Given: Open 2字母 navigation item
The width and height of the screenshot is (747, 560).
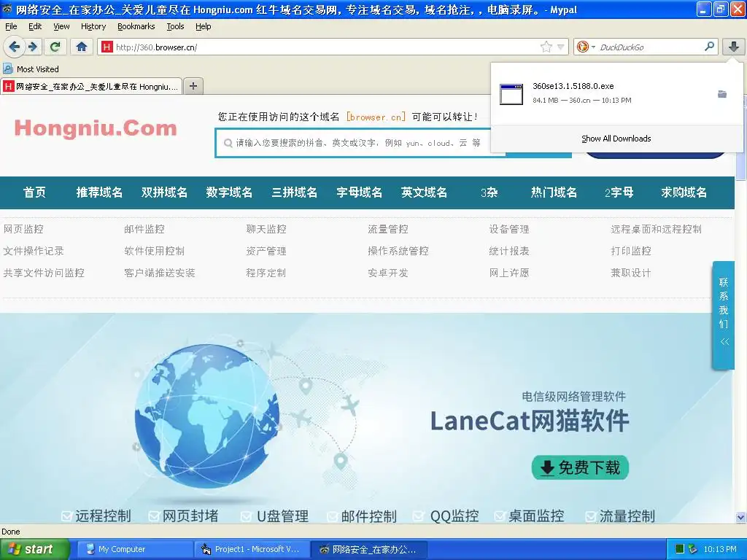Looking at the screenshot, I should point(619,192).
